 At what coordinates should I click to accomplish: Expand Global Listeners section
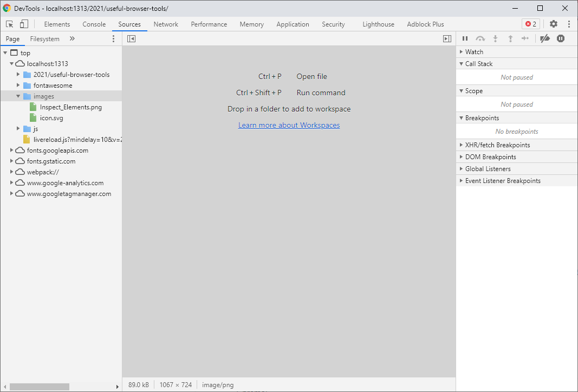pos(461,169)
